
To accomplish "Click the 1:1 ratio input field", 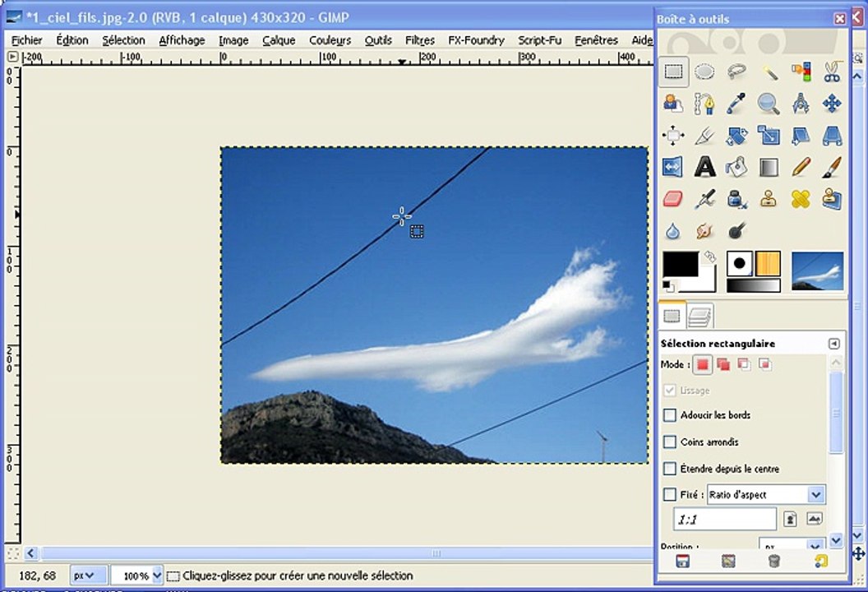I will 725,520.
